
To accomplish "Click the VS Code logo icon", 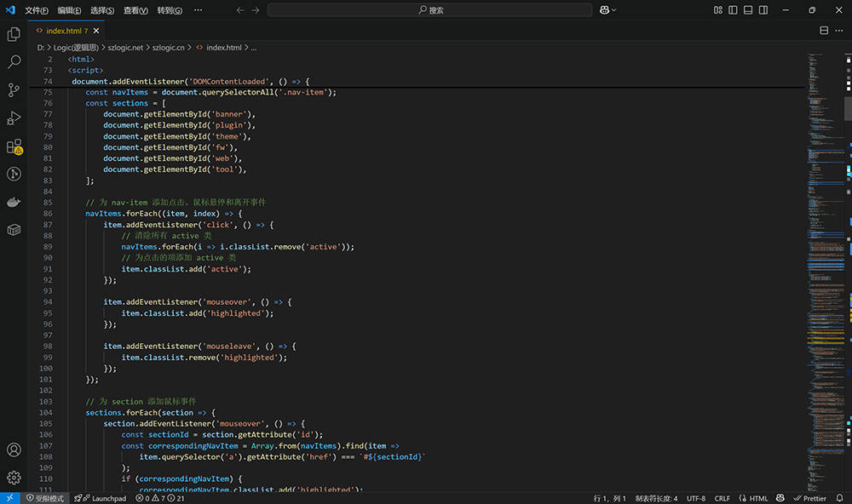I will pyautogui.click(x=10, y=9).
